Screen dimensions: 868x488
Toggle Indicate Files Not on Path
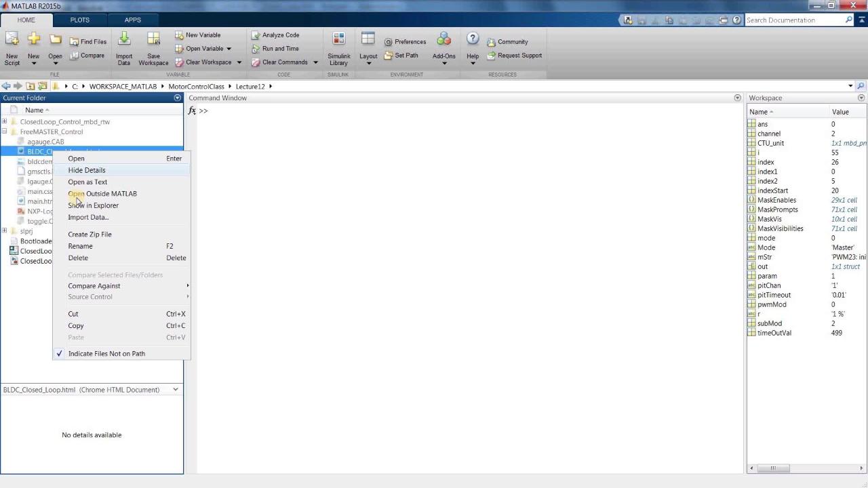click(106, 354)
